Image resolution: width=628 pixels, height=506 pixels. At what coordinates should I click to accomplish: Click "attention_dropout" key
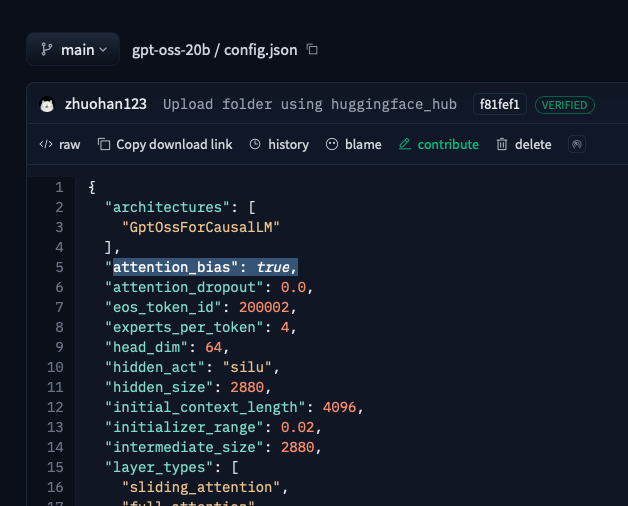pos(184,287)
